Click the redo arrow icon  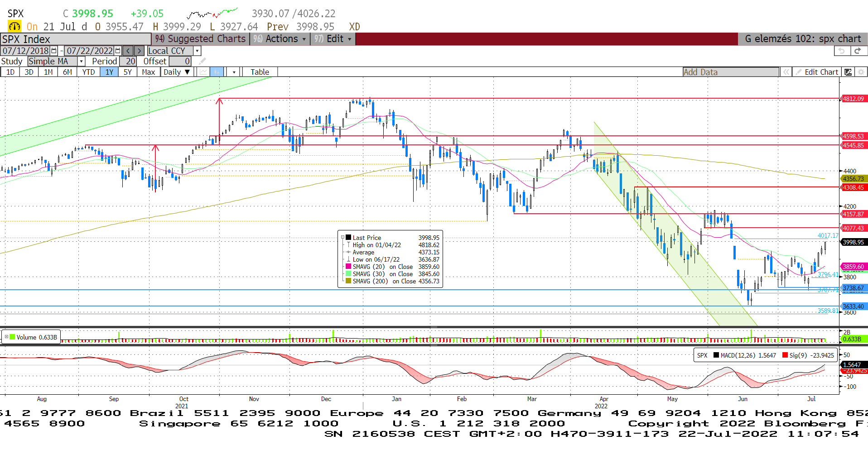click(858, 51)
